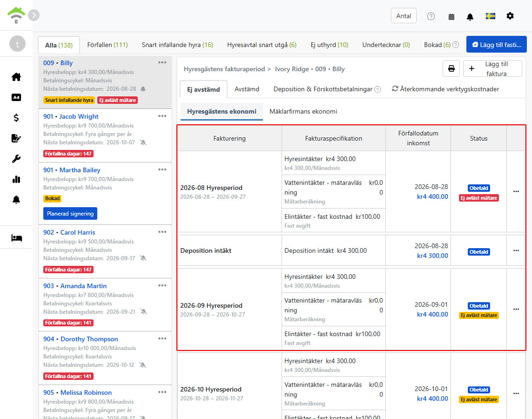Open tenant 904 Dorothy Thompson
532x419 pixels.
81,339
